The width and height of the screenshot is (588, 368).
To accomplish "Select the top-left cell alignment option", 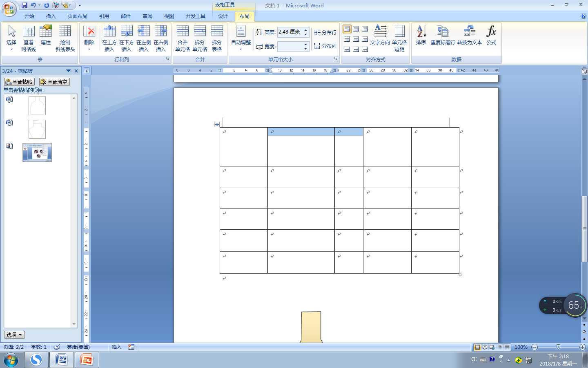I will 347,29.
